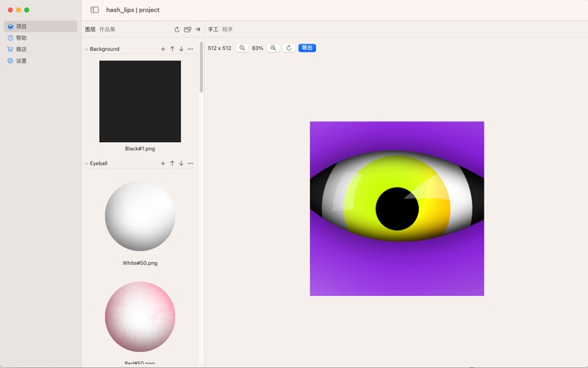Click the open folder icon in layers header
The image size is (588, 368).
pos(187,29)
